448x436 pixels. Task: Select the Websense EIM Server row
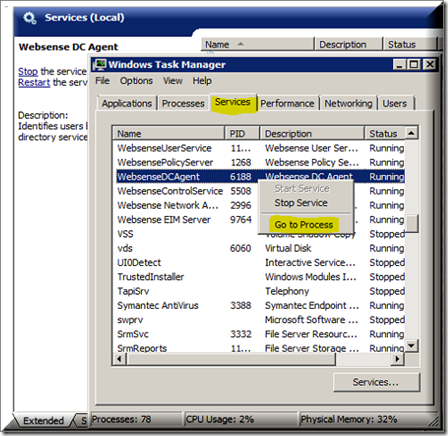pos(260,220)
